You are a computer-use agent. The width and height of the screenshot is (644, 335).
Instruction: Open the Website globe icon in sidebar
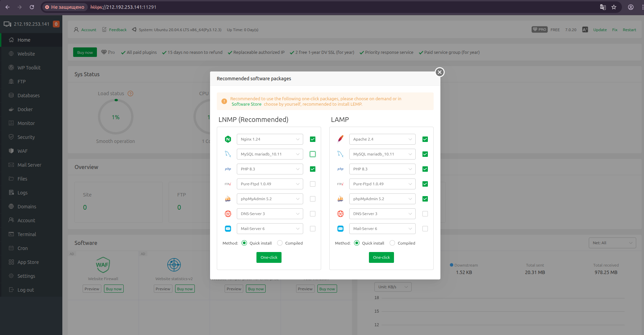(11, 54)
